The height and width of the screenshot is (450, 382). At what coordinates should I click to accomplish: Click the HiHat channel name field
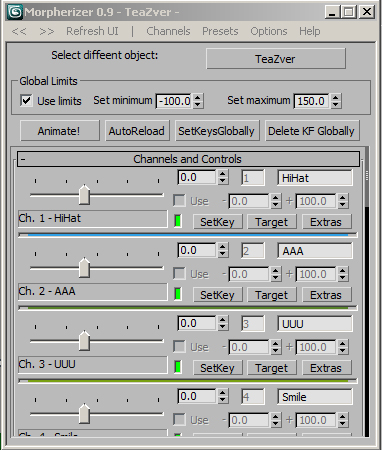coord(315,178)
